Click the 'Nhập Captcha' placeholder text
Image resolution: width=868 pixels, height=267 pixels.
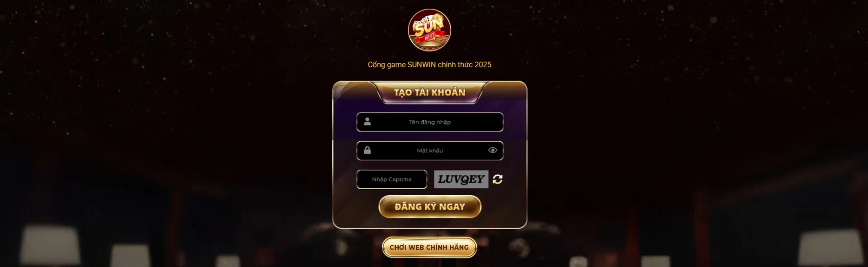392,180
